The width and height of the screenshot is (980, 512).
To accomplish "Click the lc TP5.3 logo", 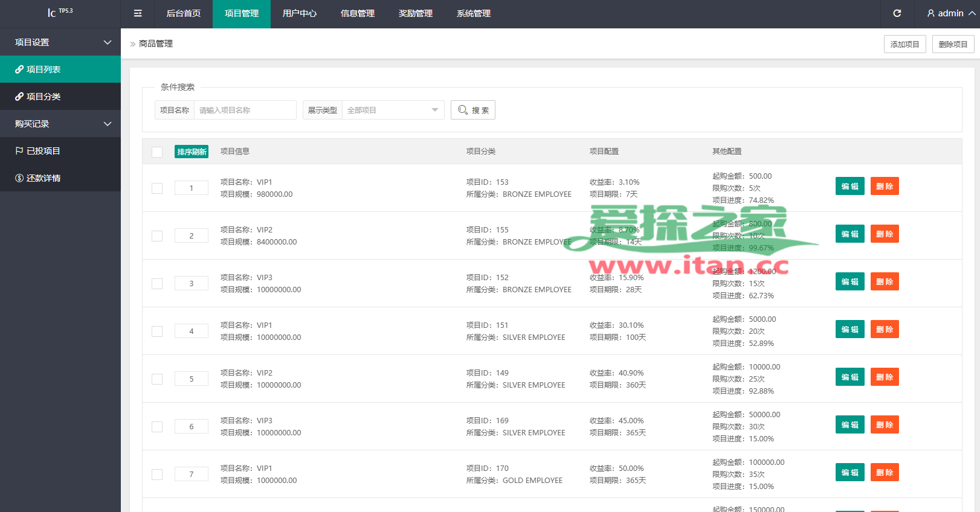I will pos(60,13).
